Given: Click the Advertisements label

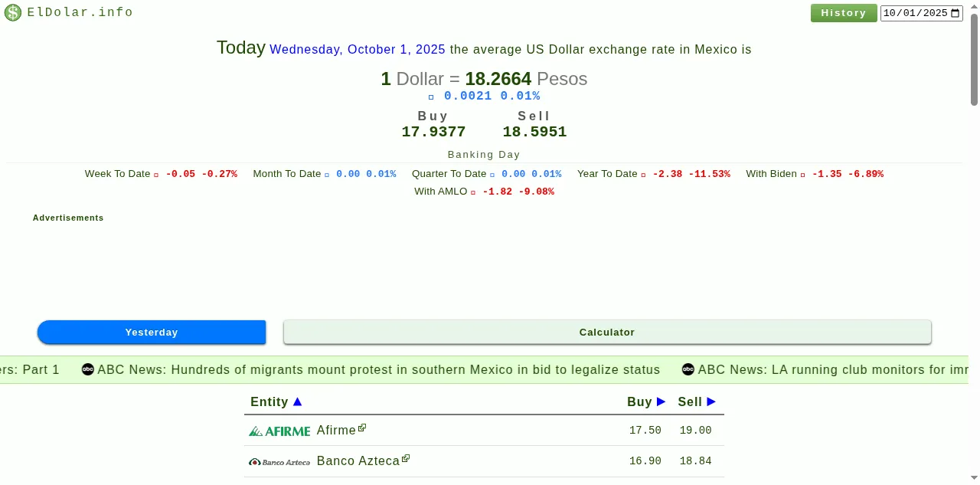Looking at the screenshot, I should coord(68,218).
